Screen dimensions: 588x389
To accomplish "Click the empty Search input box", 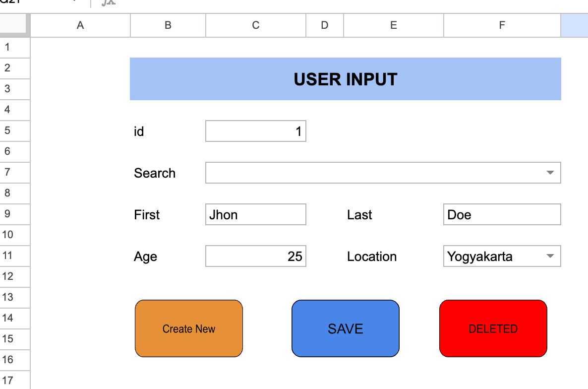I will pyautogui.click(x=347, y=173).
